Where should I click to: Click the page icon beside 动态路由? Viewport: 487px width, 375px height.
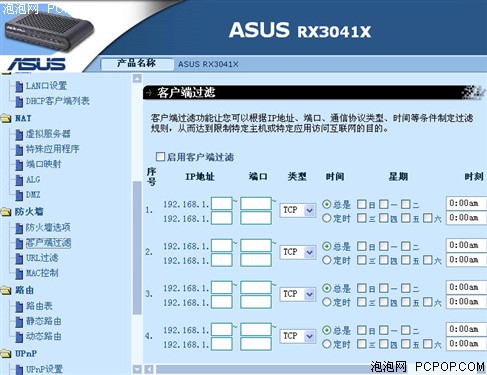(x=19, y=337)
